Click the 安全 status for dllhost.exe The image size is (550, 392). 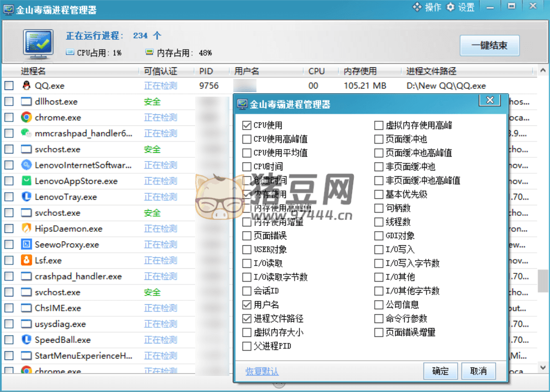152,102
